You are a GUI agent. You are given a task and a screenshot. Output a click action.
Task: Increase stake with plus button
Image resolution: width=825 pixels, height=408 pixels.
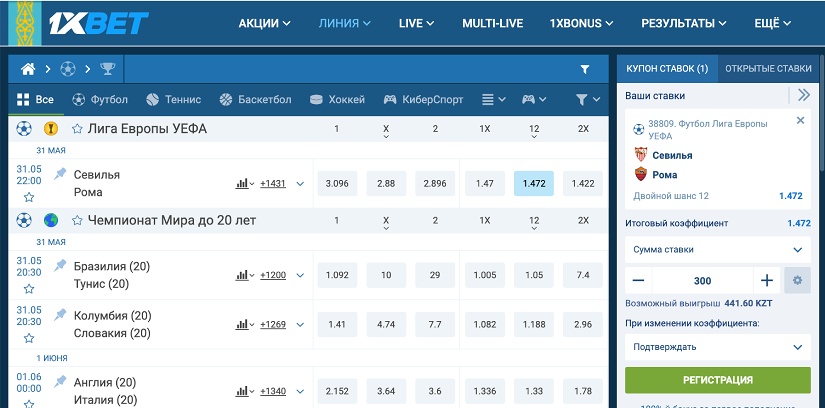click(x=767, y=281)
